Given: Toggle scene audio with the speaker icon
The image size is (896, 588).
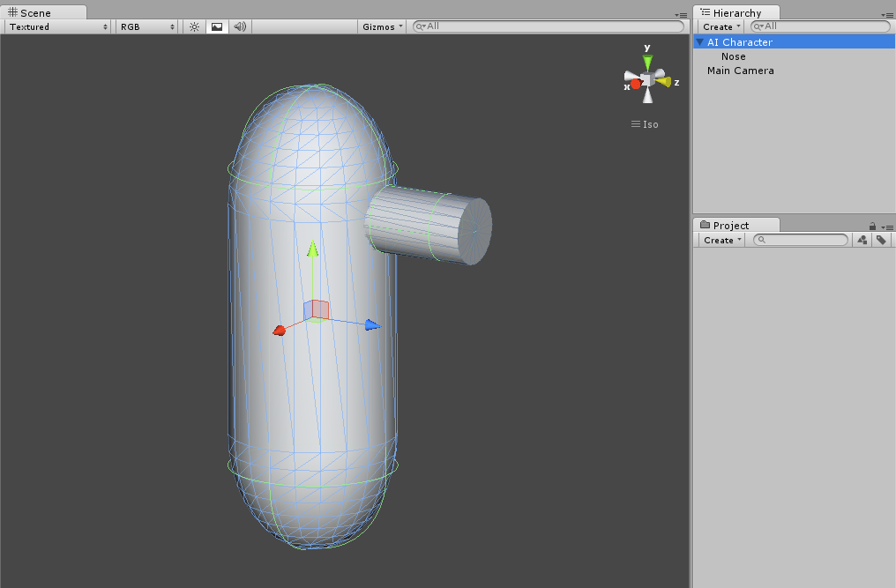Looking at the screenshot, I should pyautogui.click(x=239, y=26).
